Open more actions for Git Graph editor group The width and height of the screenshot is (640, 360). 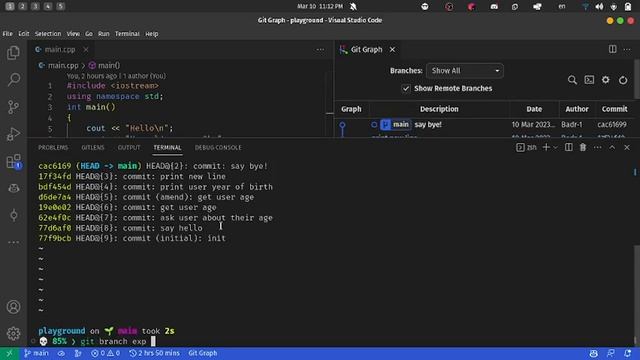click(627, 49)
